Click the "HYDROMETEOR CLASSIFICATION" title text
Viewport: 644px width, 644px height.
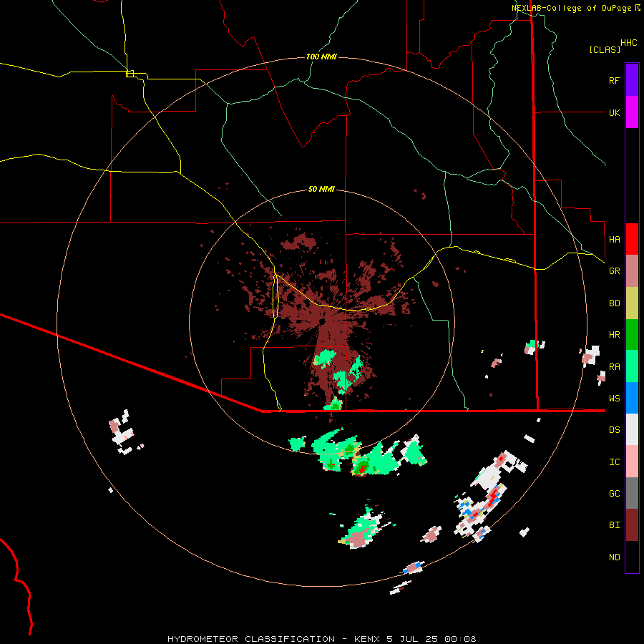point(251,639)
